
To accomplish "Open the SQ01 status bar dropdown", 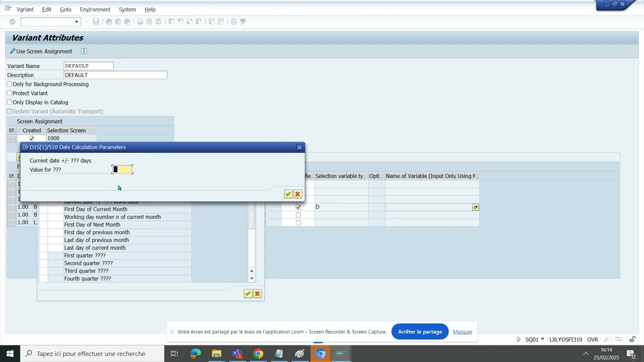I will tap(542, 339).
